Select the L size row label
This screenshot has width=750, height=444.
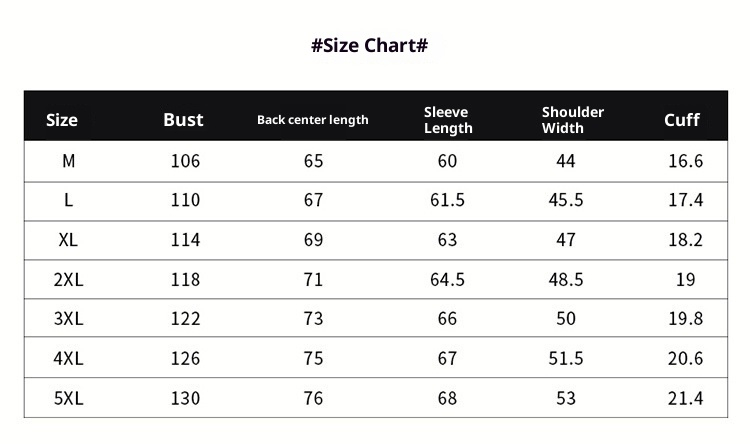coord(68,200)
